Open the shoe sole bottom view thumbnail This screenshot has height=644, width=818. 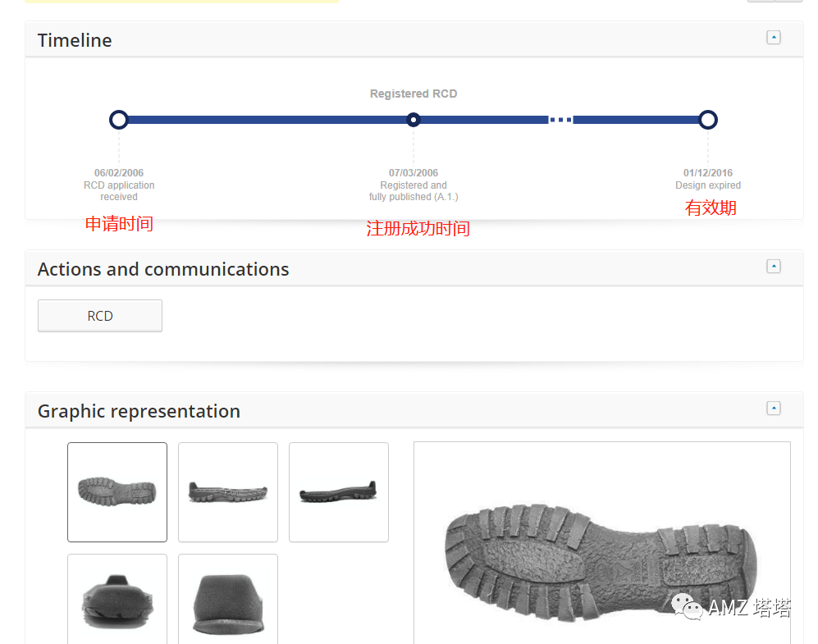pyautogui.click(x=117, y=491)
